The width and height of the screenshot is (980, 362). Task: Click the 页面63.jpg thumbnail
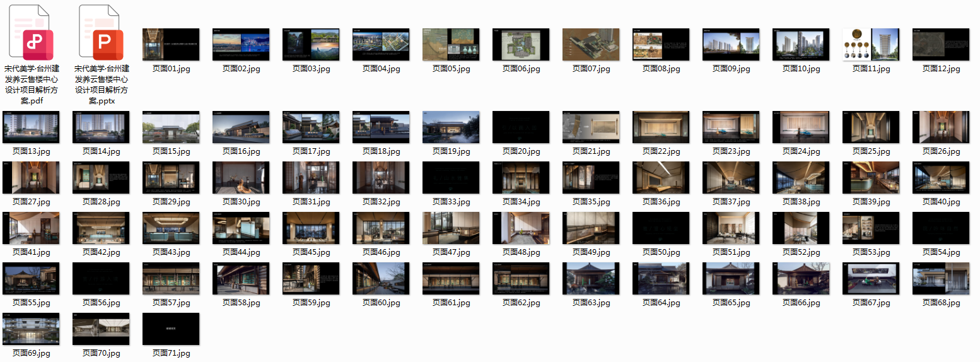[x=591, y=278]
